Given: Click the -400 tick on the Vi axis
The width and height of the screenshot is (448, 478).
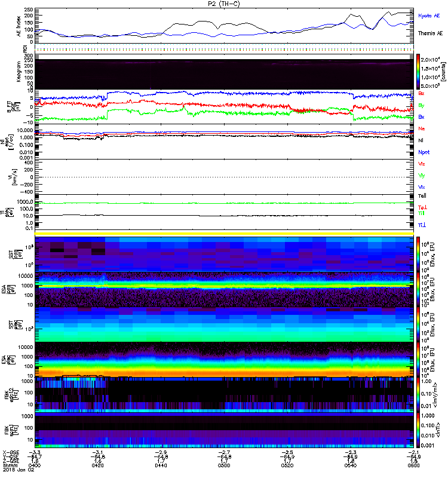Looking at the screenshot, I should click(26, 192).
